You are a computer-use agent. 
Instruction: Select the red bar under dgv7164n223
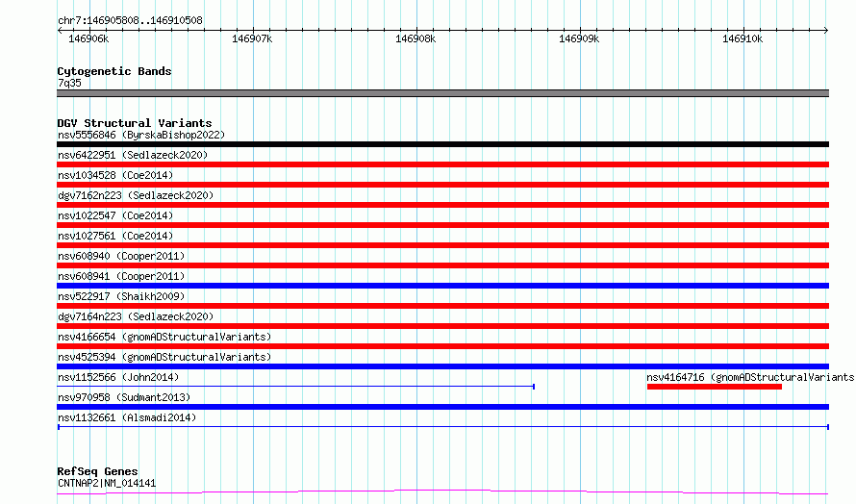click(442, 326)
